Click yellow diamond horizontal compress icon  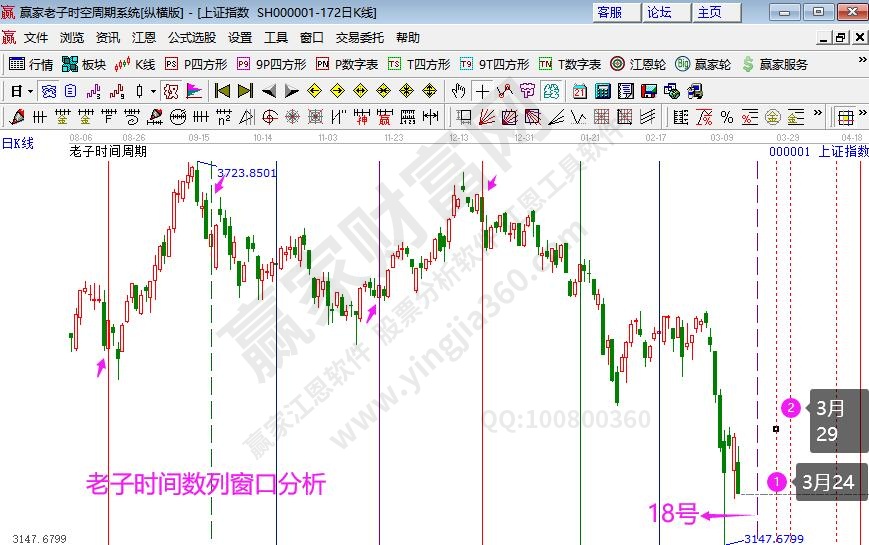pyautogui.click(x=383, y=91)
